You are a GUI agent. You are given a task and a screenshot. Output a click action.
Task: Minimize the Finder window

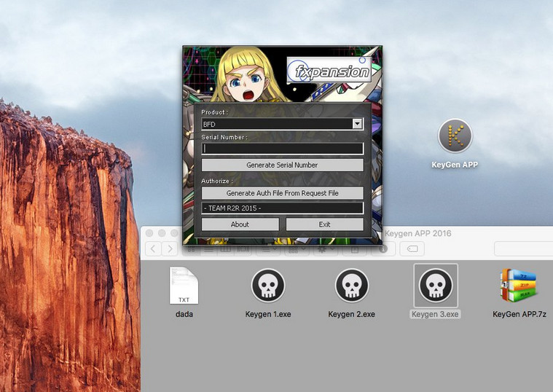pyautogui.click(x=162, y=233)
